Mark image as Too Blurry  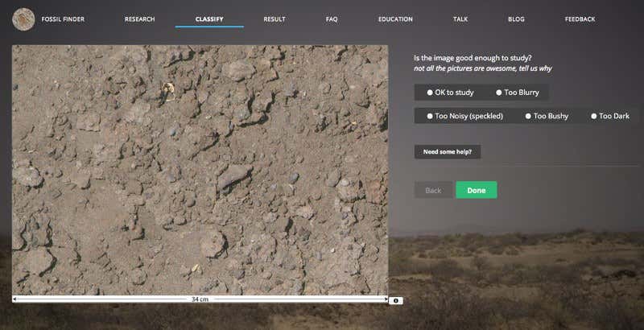point(517,93)
